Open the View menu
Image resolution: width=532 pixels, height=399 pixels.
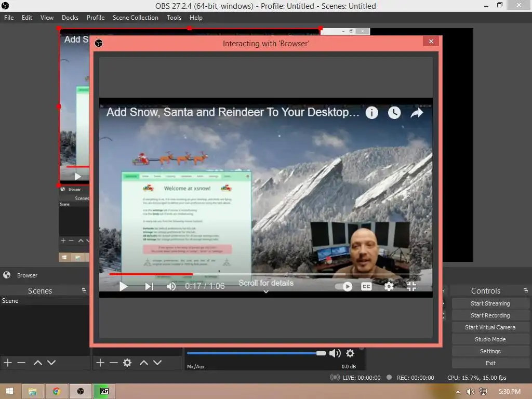[47, 18]
